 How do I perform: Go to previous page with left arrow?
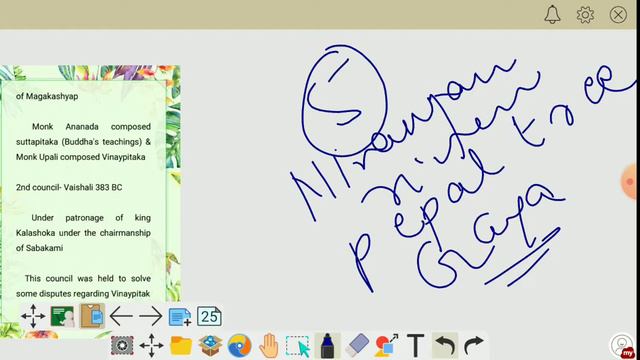(121, 316)
